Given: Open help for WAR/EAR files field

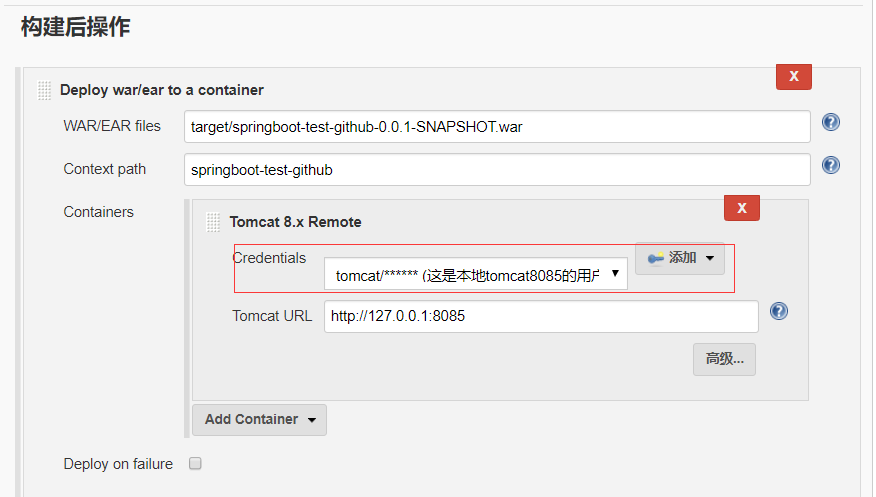Looking at the screenshot, I should pos(830,123).
